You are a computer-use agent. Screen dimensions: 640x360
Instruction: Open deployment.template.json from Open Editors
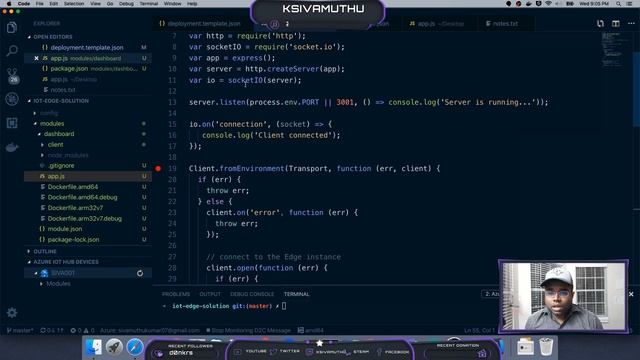tap(87, 48)
